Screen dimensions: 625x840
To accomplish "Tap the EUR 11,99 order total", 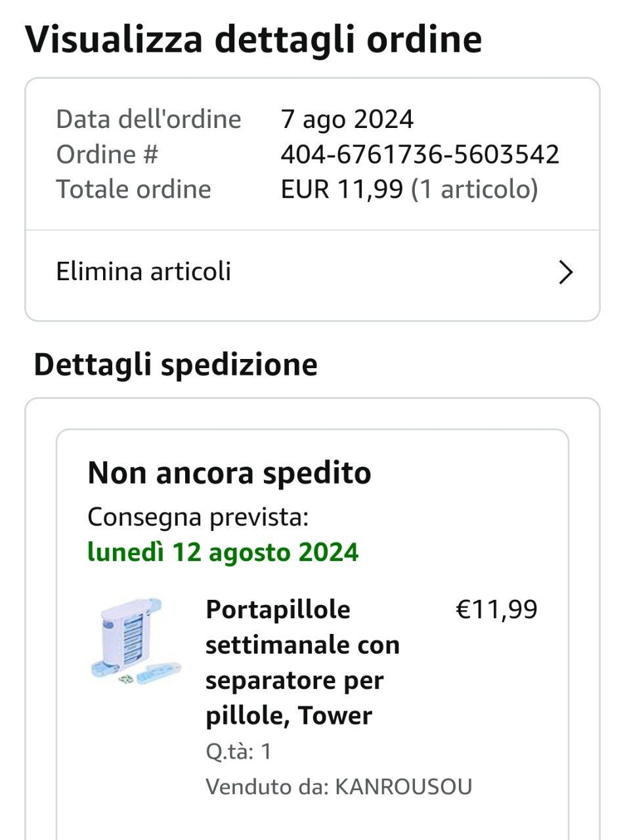I will pos(341,190).
